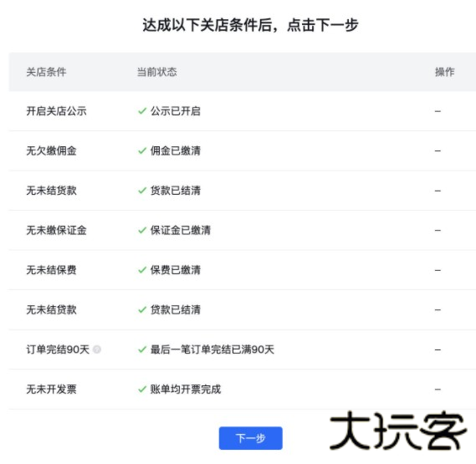Click the 保费已缴清 status text
The image size is (476, 464).
176,270
